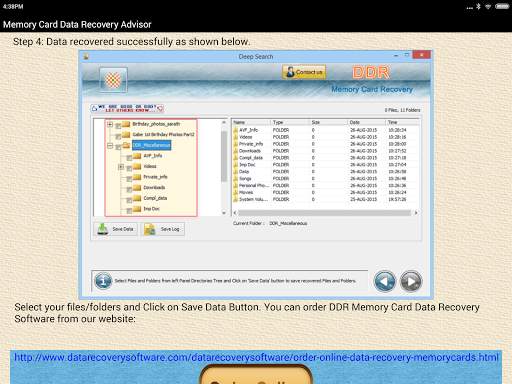Tick the checkbox for DDR_Miscellaneous folder

click(x=118, y=147)
